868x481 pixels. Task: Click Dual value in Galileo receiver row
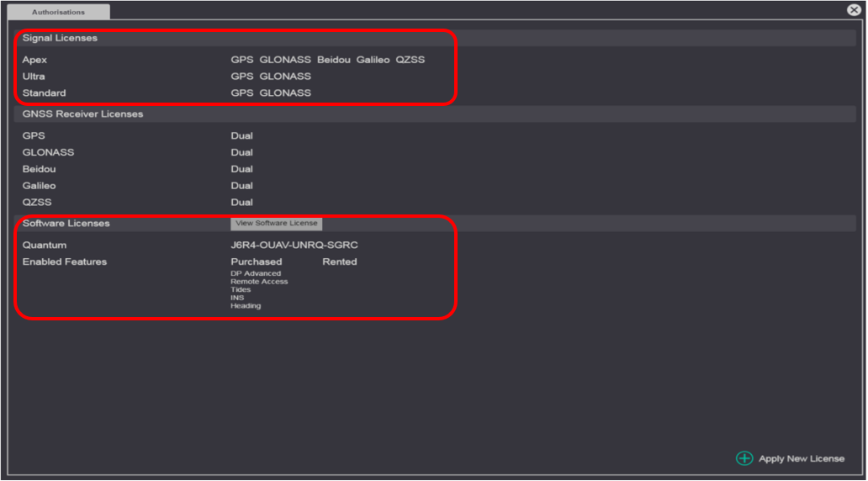pyautogui.click(x=241, y=186)
